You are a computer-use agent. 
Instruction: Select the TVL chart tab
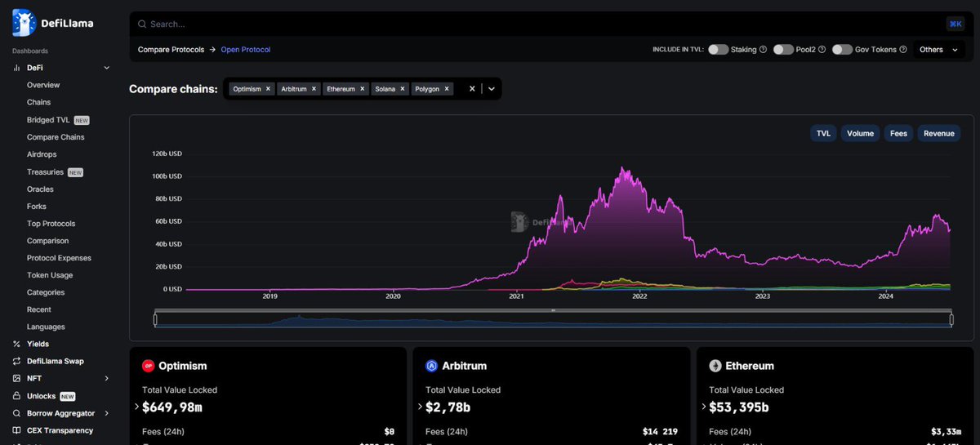[x=823, y=133]
